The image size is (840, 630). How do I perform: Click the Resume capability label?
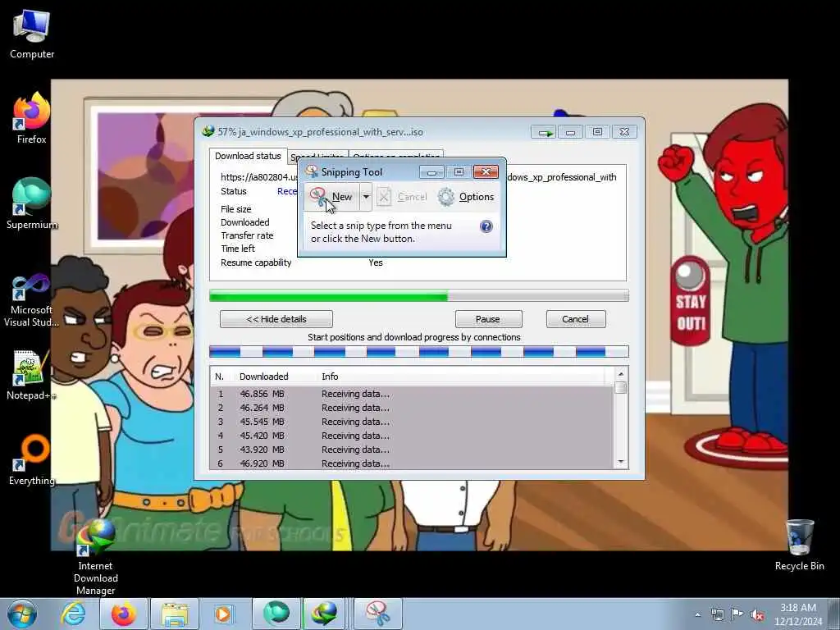point(256,262)
